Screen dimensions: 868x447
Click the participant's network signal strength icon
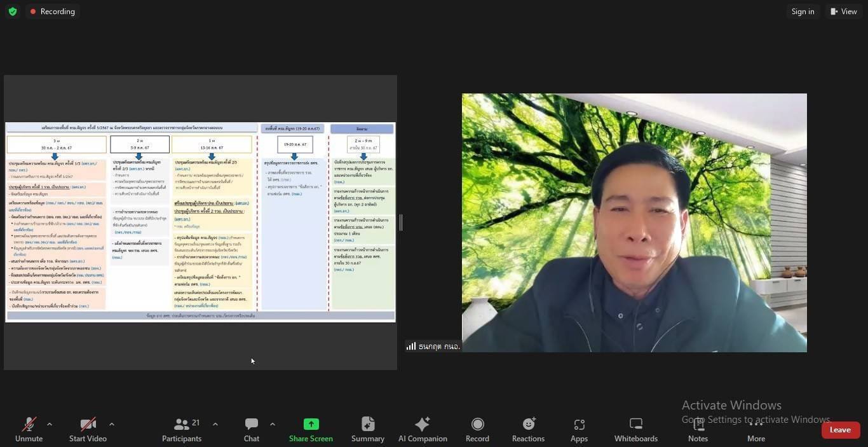[411, 347]
